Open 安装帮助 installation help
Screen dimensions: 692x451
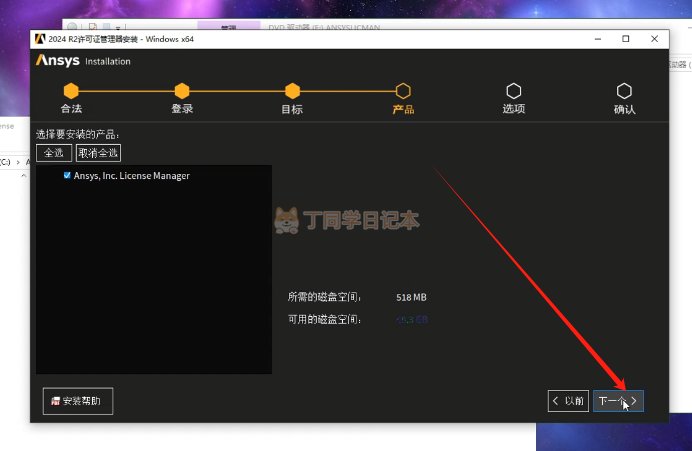point(78,401)
